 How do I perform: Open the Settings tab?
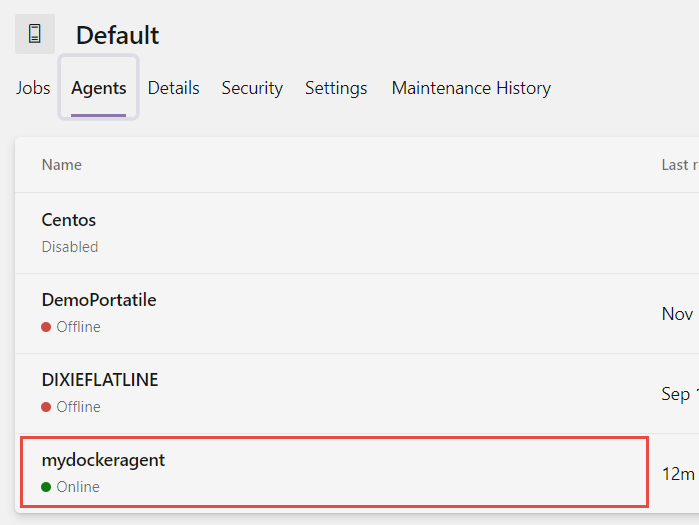tap(336, 88)
